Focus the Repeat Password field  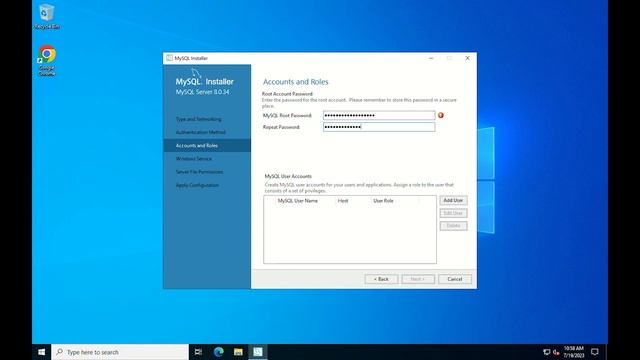point(379,127)
